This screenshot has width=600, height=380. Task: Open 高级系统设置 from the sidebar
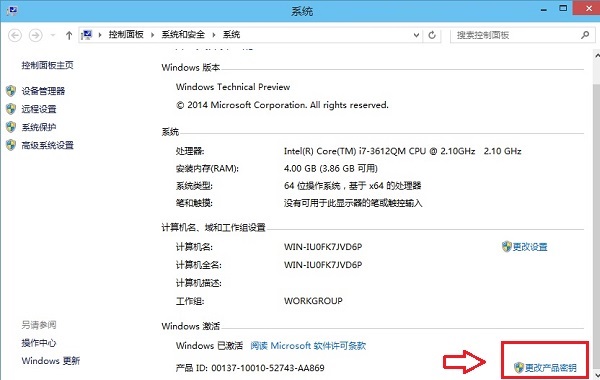[47, 145]
